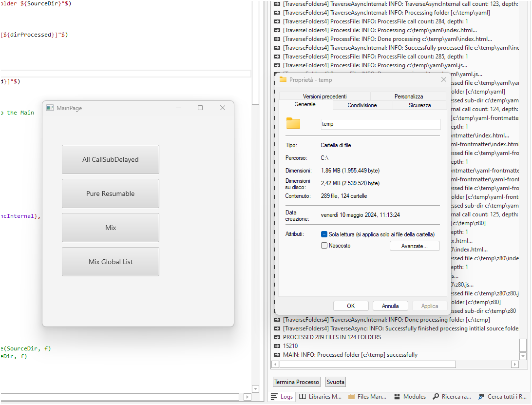Maximize the MainPage window

click(x=200, y=108)
